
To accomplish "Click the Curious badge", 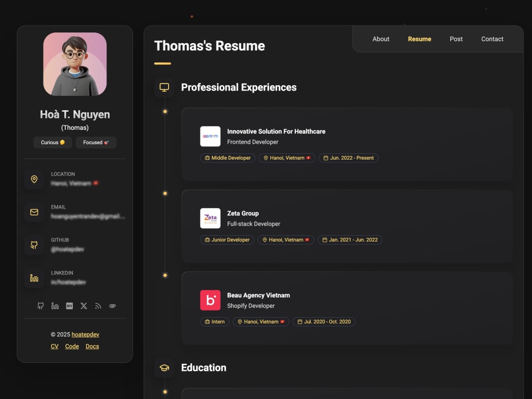I will pyautogui.click(x=53, y=143).
